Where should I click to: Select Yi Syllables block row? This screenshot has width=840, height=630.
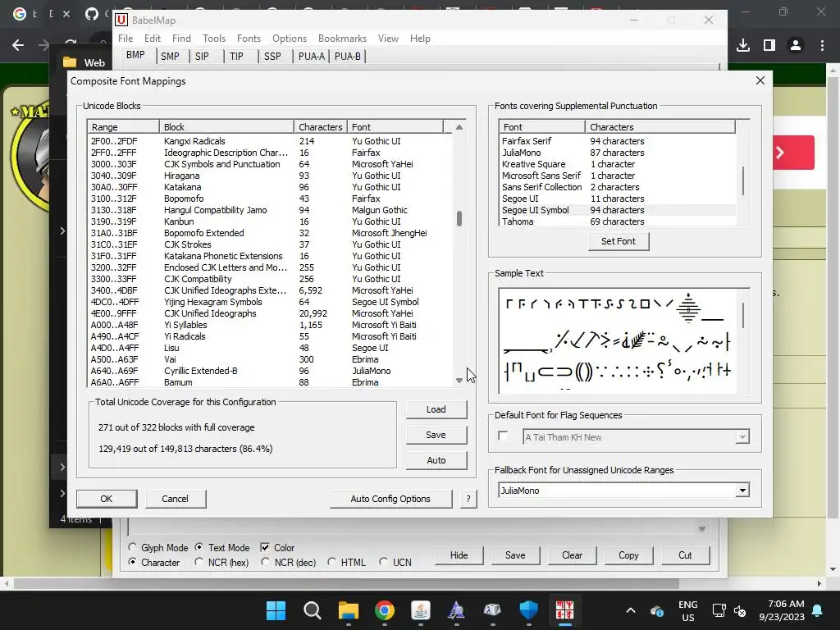point(270,325)
